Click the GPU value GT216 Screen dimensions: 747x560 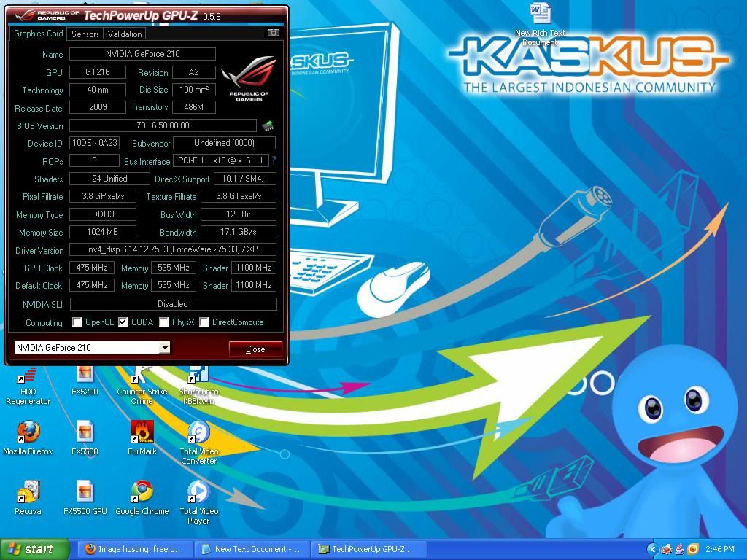[98, 72]
